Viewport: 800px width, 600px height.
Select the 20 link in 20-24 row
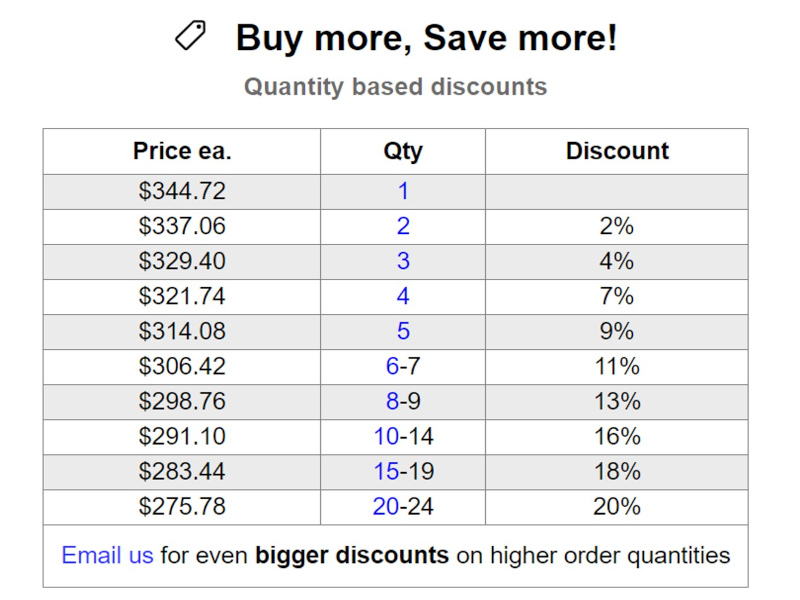[386, 506]
